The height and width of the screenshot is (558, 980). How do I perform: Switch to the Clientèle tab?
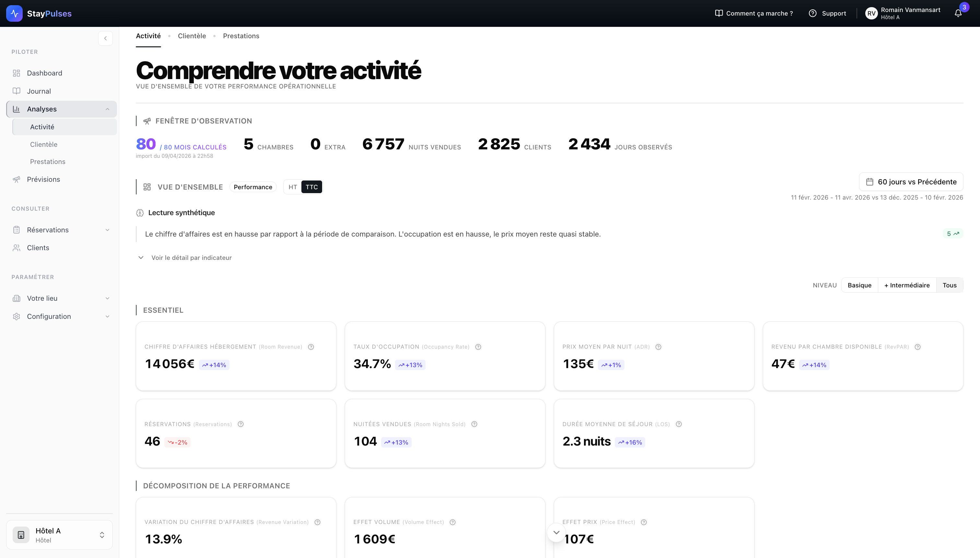(192, 36)
